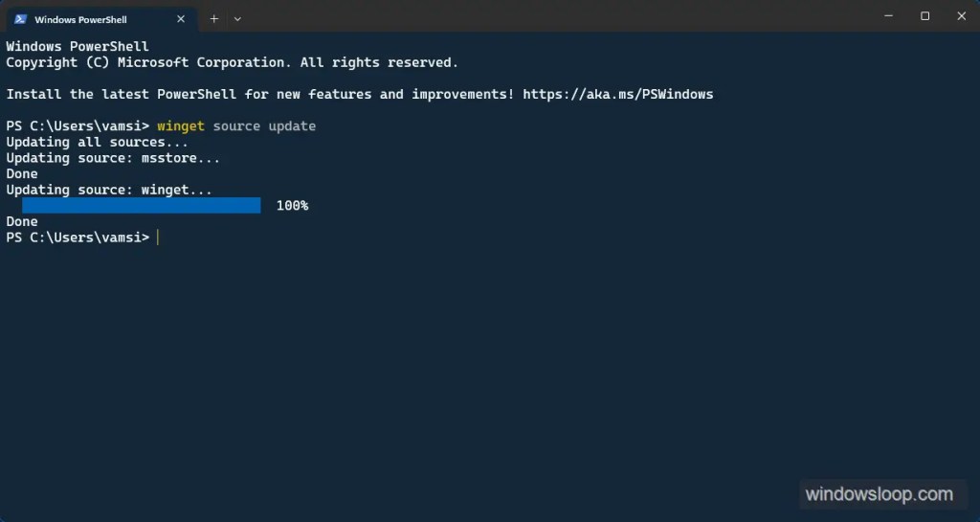Open a new tab with plus button

pos(213,19)
